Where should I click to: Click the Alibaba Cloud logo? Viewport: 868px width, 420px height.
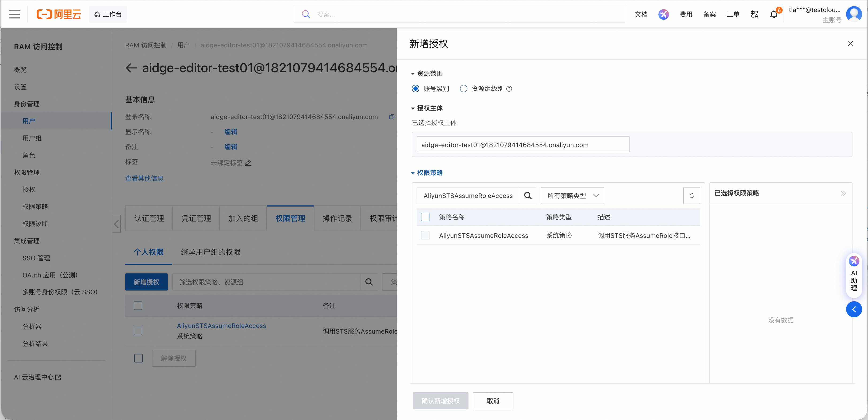click(x=59, y=14)
